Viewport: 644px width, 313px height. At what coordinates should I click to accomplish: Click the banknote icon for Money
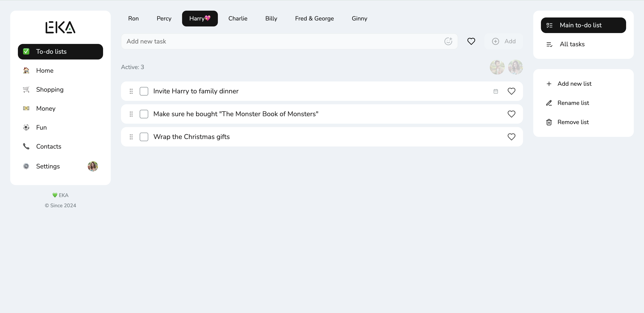[26, 108]
